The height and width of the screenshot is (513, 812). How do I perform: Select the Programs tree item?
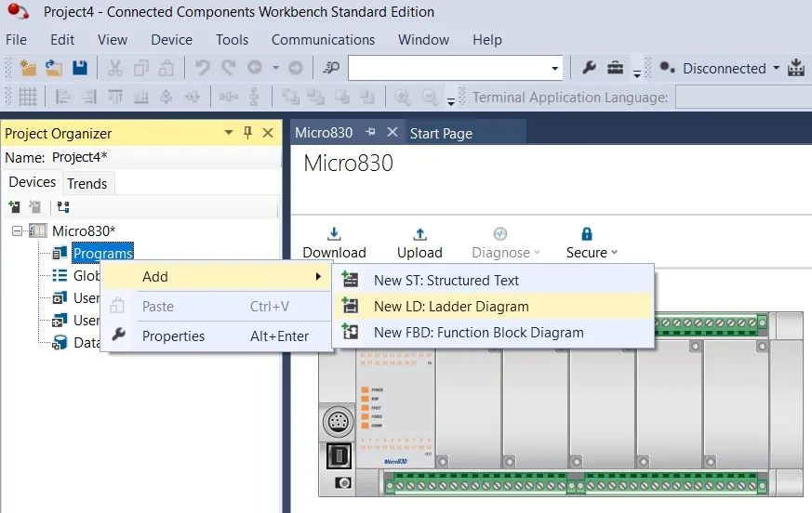tap(102, 253)
